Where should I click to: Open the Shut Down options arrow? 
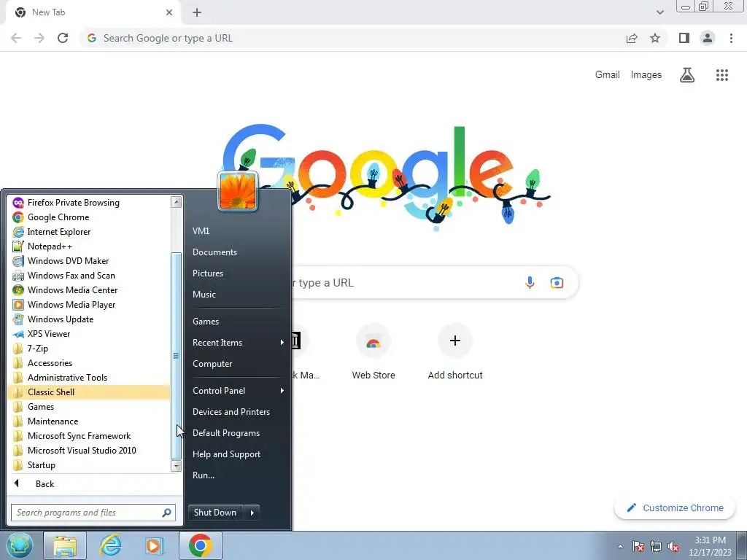252,513
